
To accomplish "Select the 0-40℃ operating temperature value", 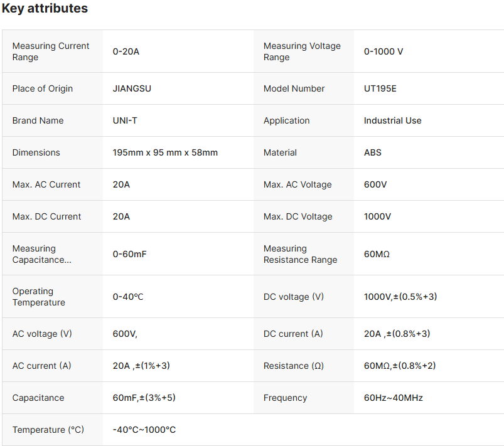I will [128, 297].
